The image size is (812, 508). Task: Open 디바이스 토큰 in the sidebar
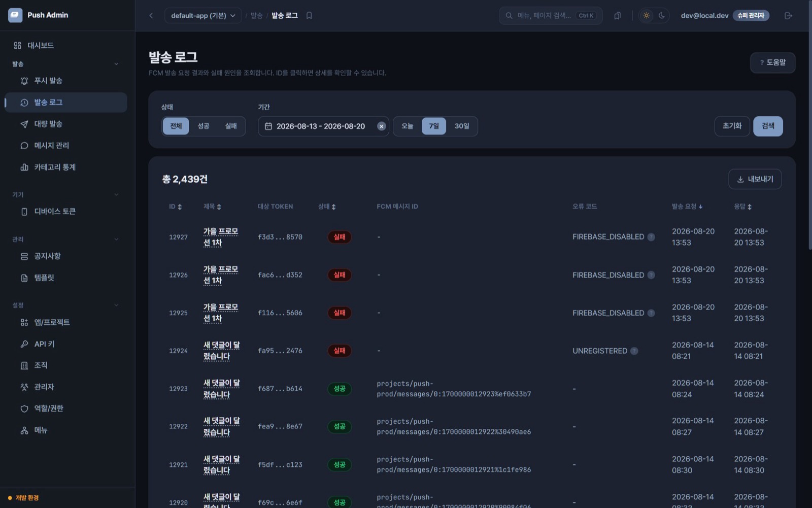66,212
